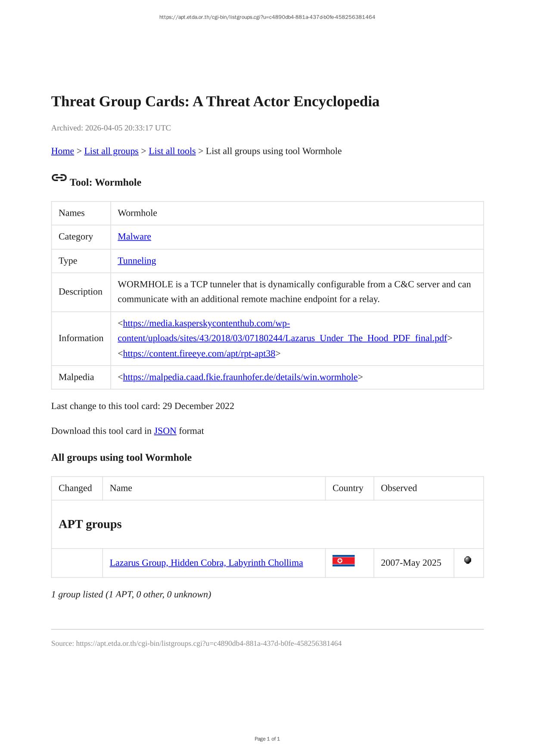Open the Lazarus Group, Hidden Cobra entry
This screenshot has width=535, height=756.
coord(206,563)
